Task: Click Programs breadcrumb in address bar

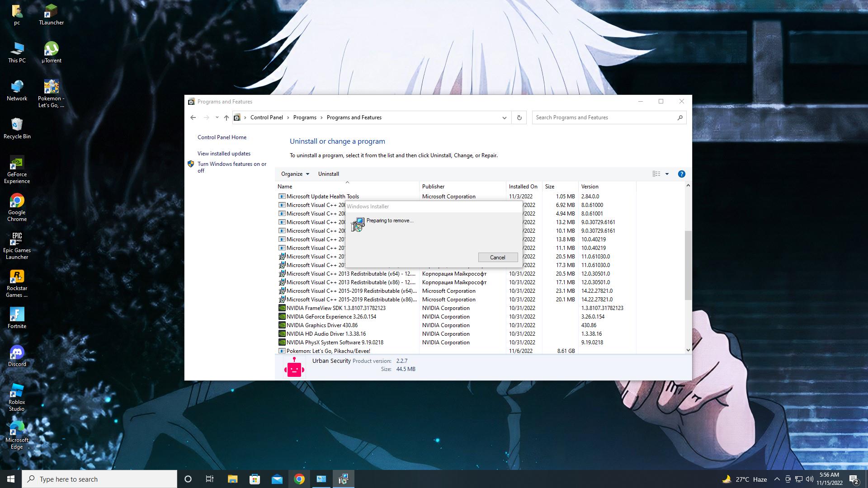Action: 305,117
